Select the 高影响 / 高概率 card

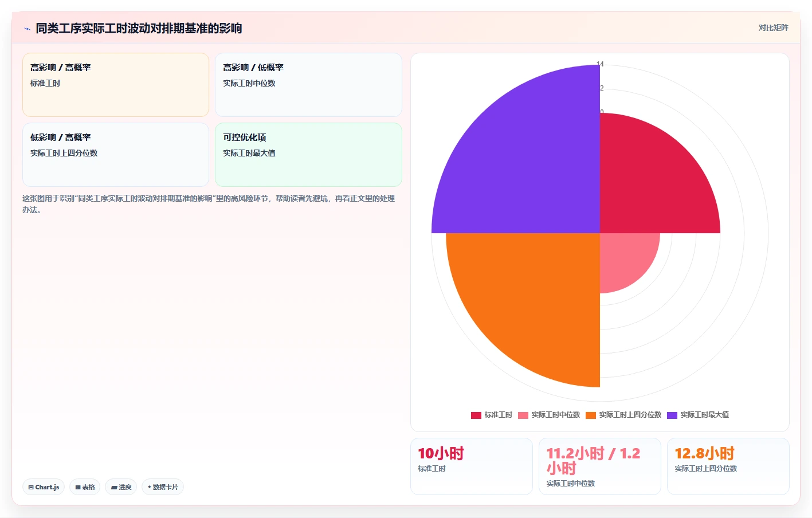pos(116,85)
